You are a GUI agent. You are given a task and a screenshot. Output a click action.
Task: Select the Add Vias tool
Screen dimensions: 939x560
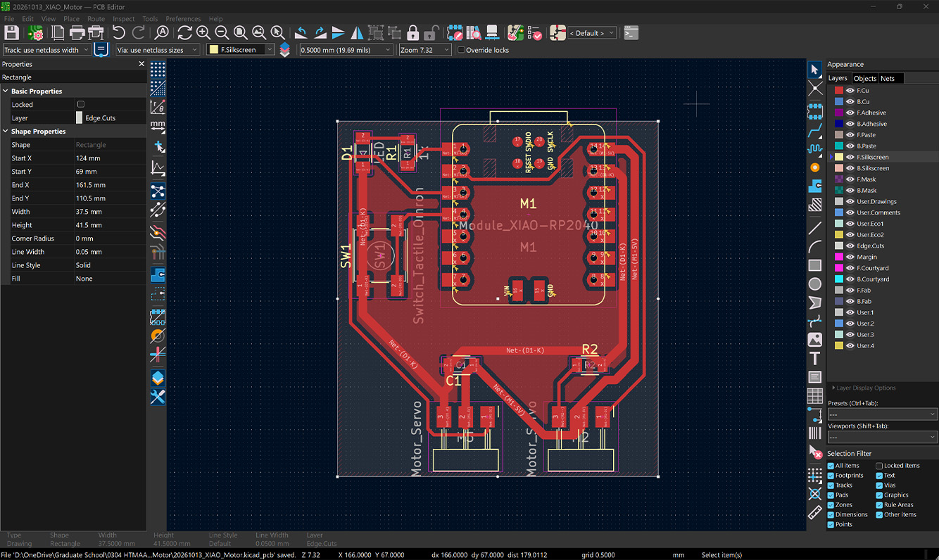click(815, 167)
